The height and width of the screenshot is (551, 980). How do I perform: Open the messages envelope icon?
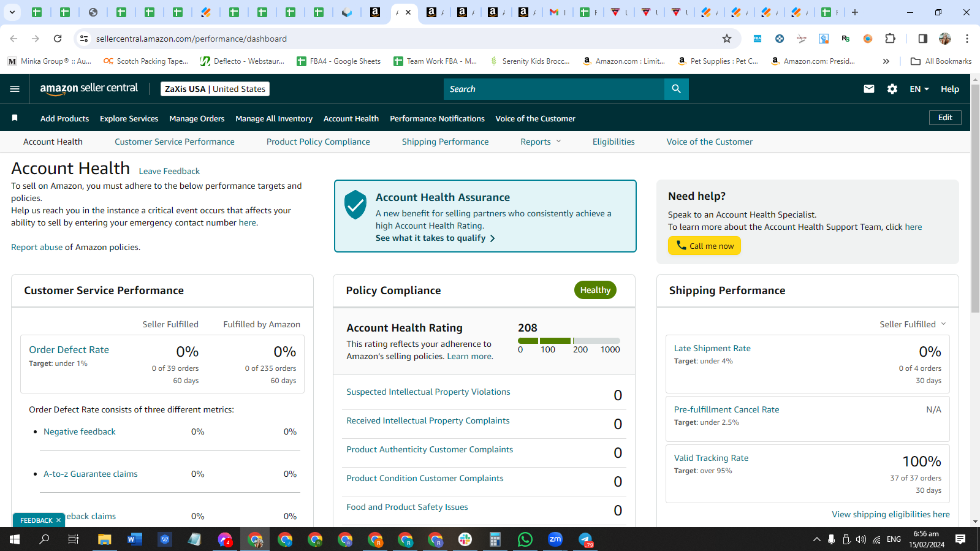(x=868, y=89)
